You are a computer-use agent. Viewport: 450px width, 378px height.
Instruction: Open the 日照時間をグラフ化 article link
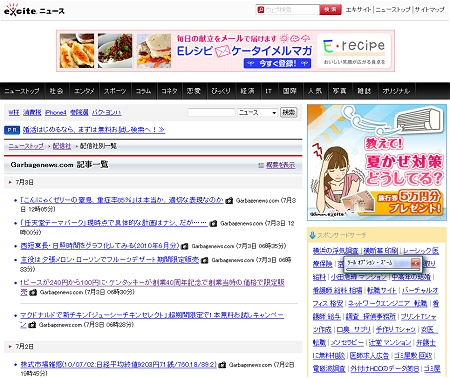100,246
